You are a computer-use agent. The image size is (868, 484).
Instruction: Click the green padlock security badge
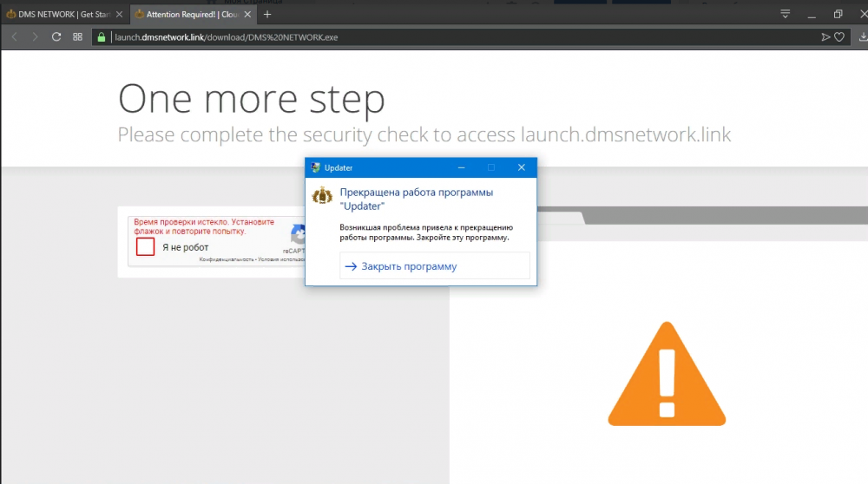[x=101, y=36]
